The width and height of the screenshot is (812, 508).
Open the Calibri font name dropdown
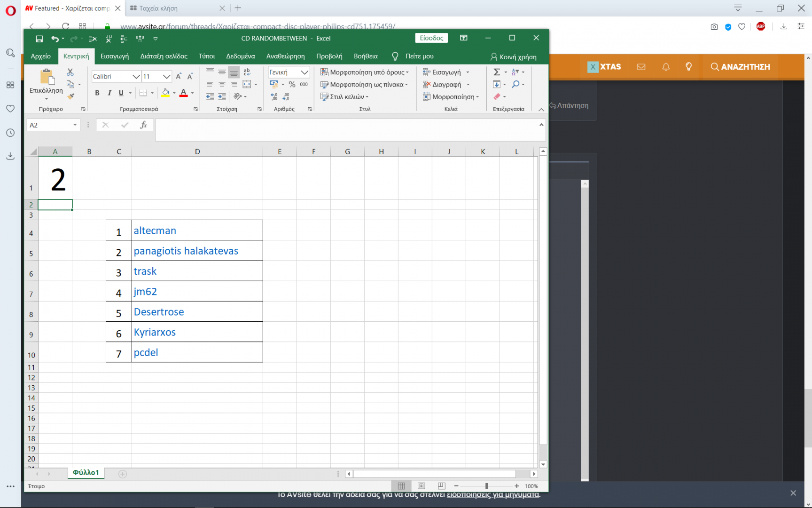coord(136,77)
